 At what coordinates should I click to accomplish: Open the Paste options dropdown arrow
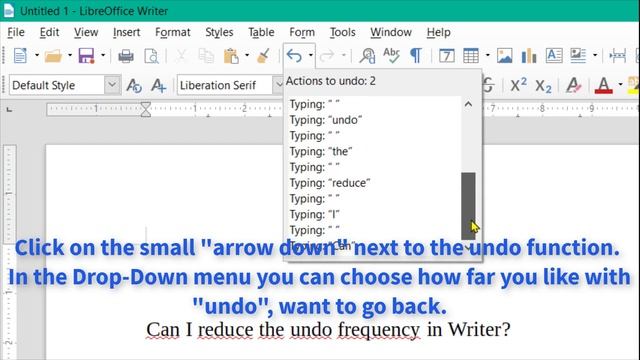point(247,55)
